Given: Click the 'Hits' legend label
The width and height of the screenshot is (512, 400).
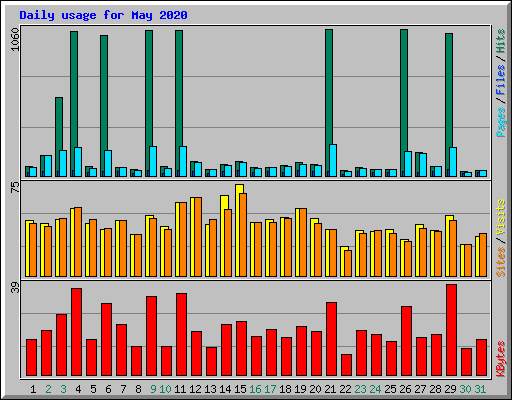Looking at the screenshot, I should tap(500, 41).
